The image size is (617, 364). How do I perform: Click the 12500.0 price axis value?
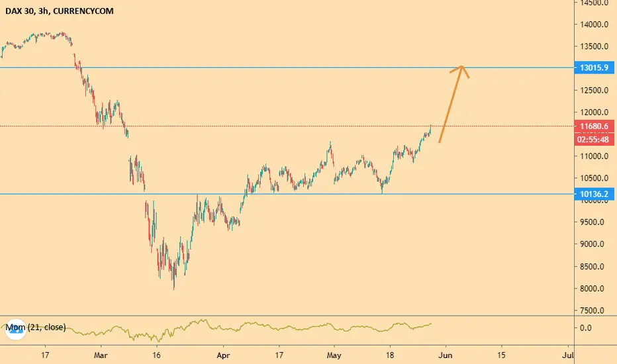pyautogui.click(x=594, y=91)
